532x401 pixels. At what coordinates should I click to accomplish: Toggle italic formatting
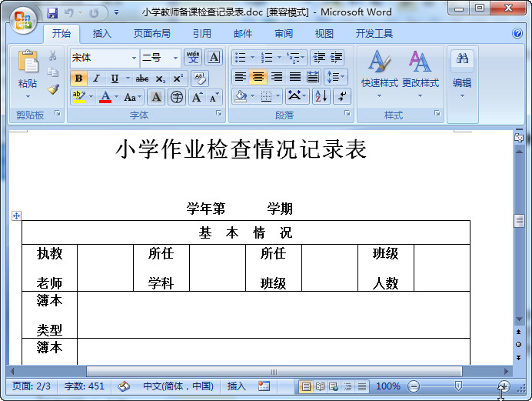click(x=96, y=79)
